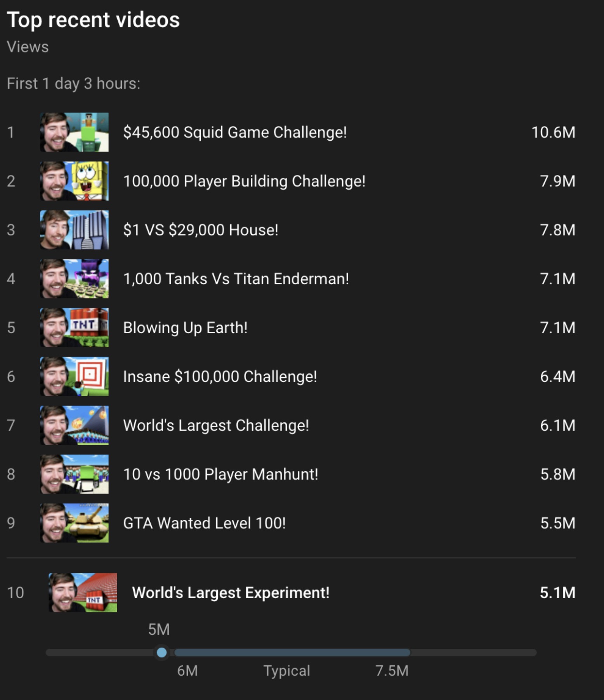Click the Typical range bar on the slider
Image resolution: width=604 pixels, height=700 pixels.
tap(292, 653)
